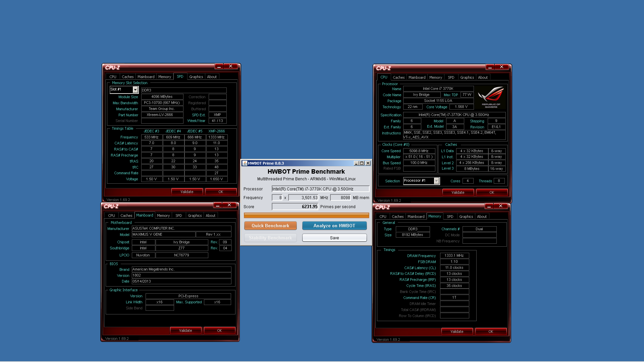Click the Save button in HWBOT Prime
The image size is (644, 362).
pyautogui.click(x=334, y=238)
